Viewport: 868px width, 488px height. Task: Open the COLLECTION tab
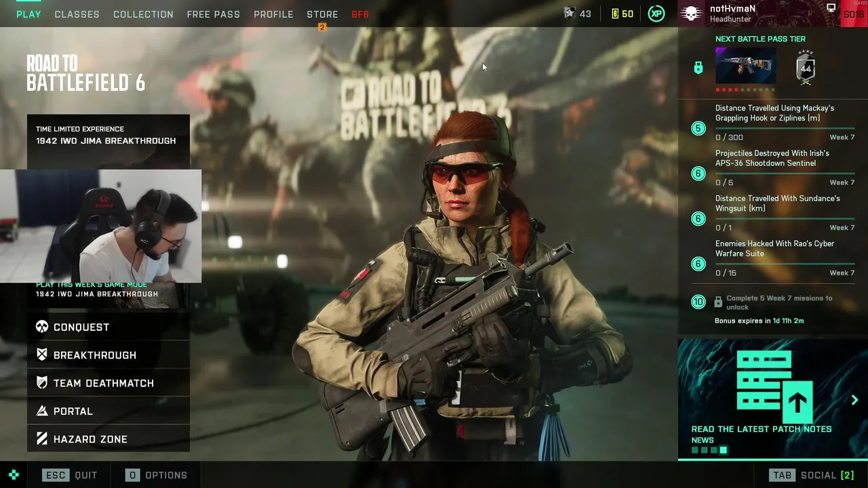pyautogui.click(x=143, y=14)
